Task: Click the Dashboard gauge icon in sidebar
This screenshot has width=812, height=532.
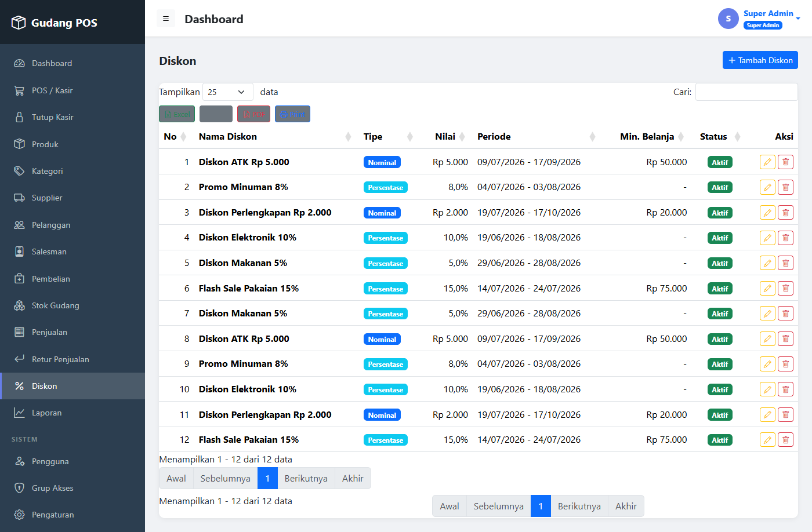Action: [19, 63]
